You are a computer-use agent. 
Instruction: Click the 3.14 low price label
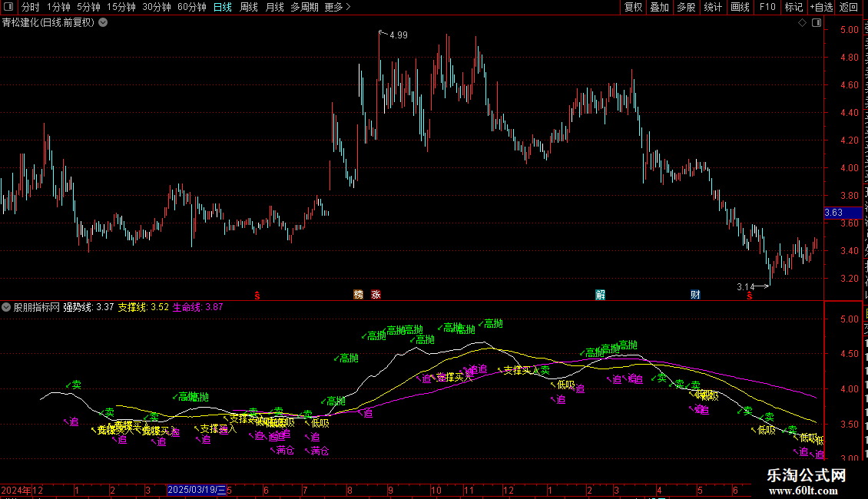tap(746, 286)
